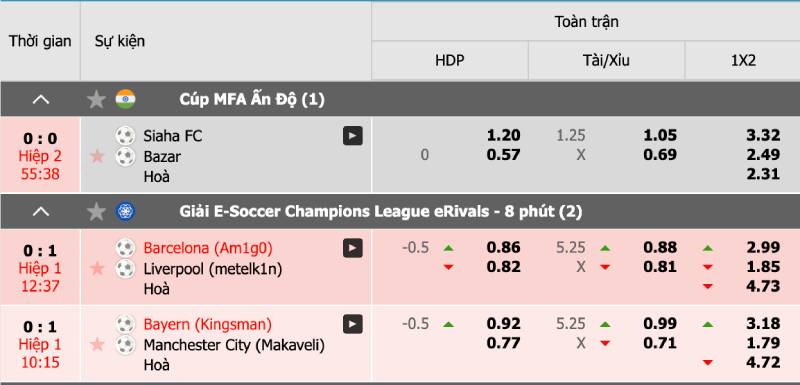Play live video for Barcelona vs Liverpool
800x385 pixels.
353,248
